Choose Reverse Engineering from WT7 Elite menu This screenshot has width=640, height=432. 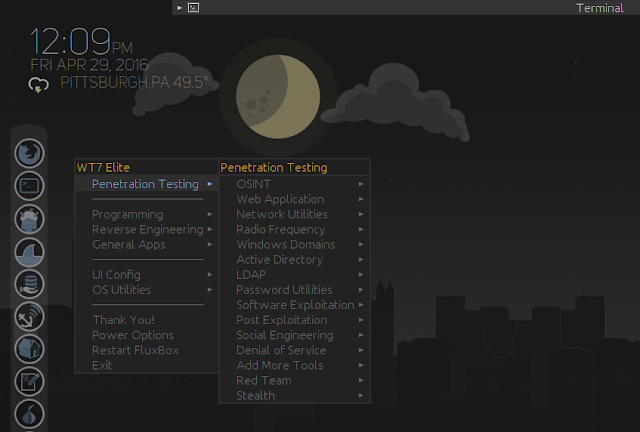click(x=147, y=229)
